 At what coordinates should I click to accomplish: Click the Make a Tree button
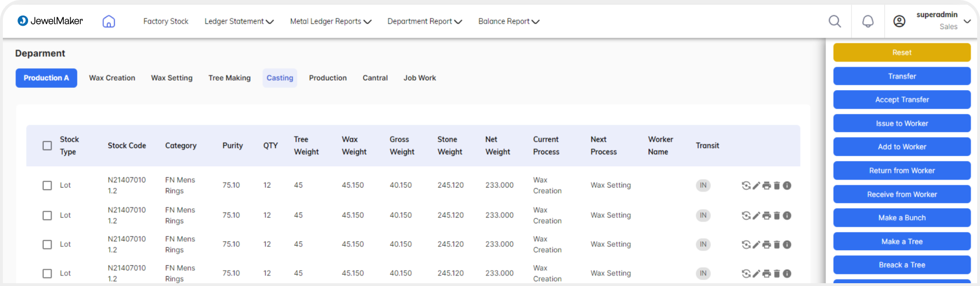(902, 241)
